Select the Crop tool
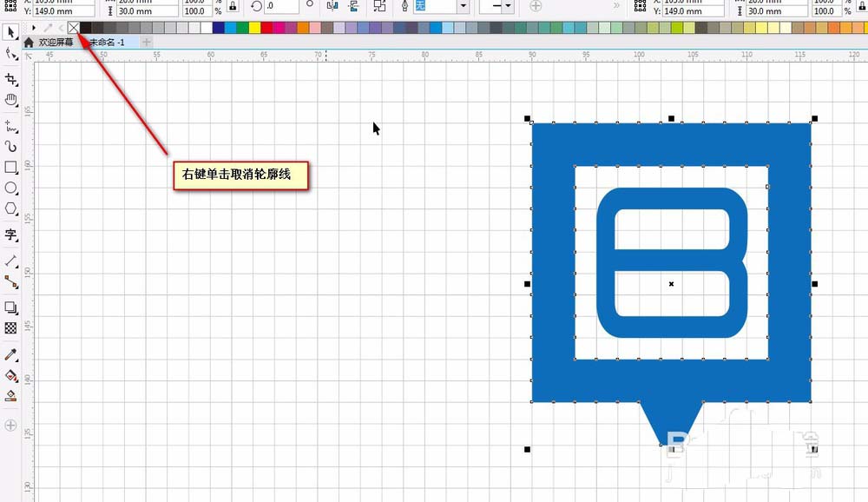 point(10,80)
